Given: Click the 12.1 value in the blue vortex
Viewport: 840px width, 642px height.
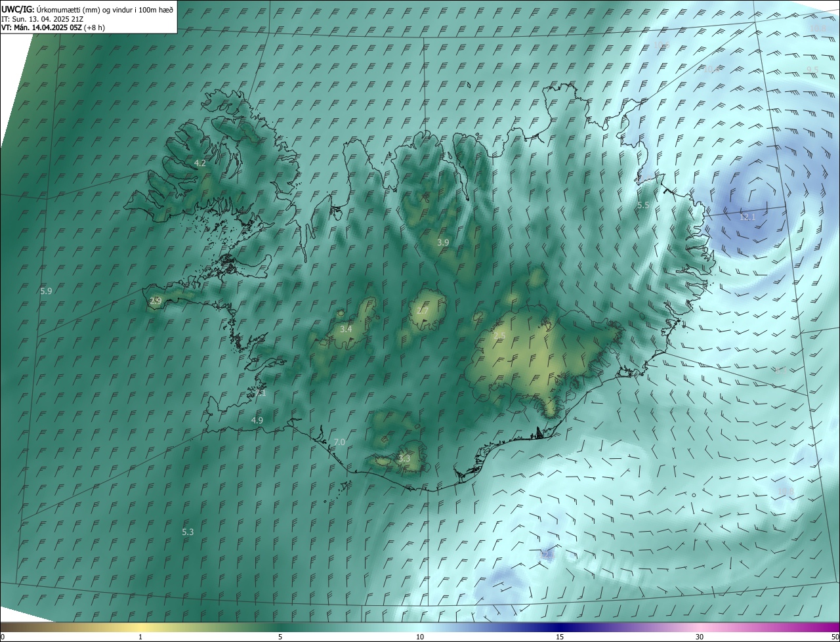Looking at the screenshot, I should pyautogui.click(x=747, y=217).
